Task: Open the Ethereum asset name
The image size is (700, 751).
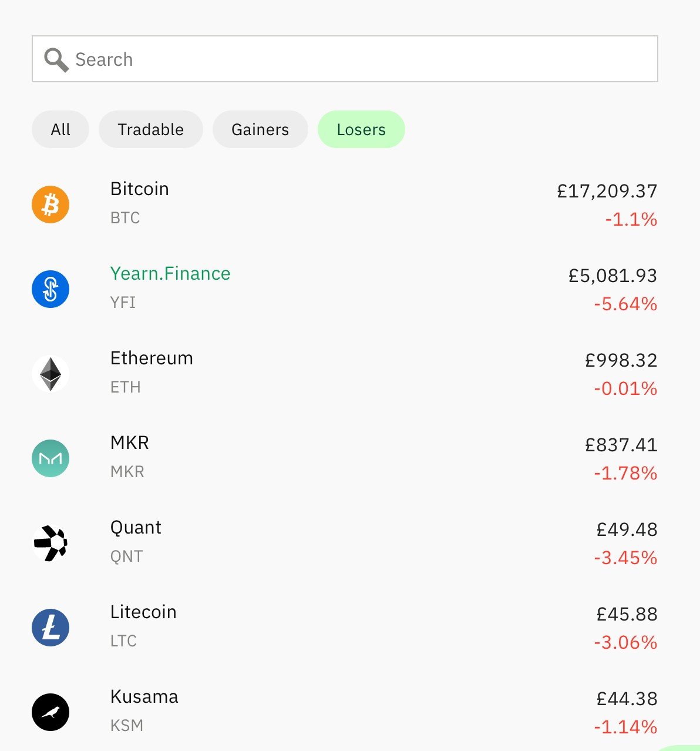Action: click(152, 358)
